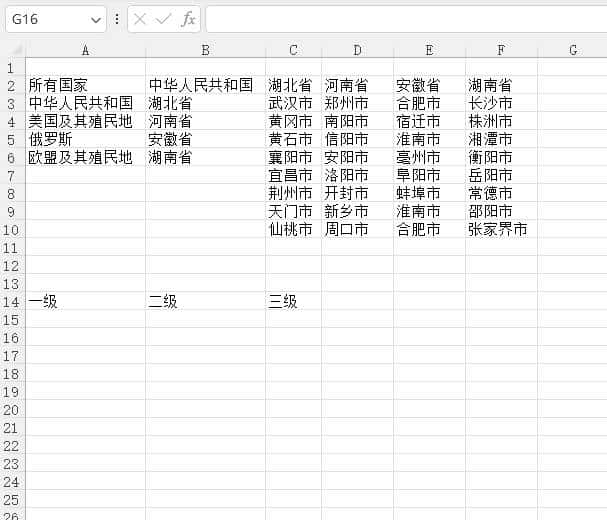
Task: Click cell containing 所有国家
Action: point(86,85)
